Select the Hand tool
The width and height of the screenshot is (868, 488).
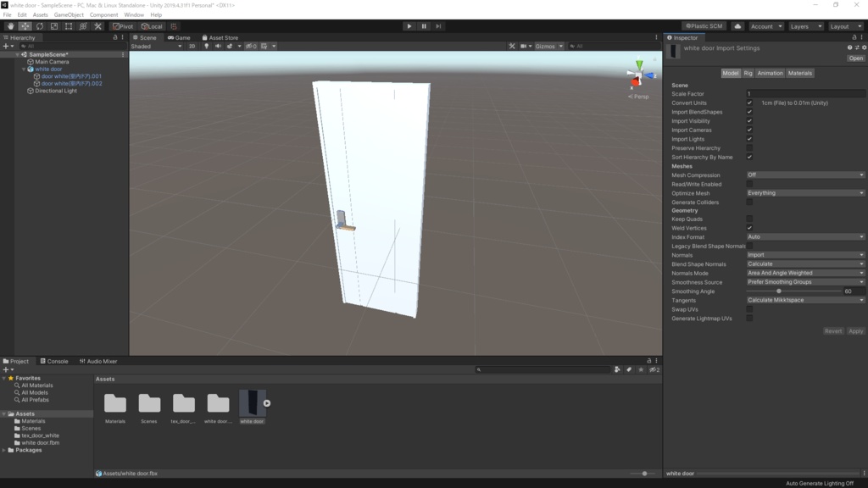(10, 26)
